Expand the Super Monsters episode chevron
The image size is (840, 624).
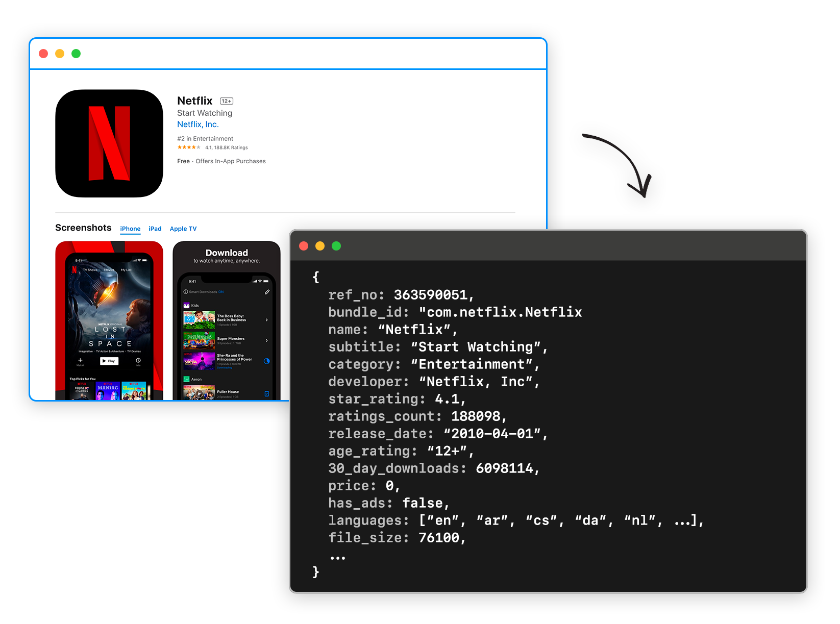(267, 340)
